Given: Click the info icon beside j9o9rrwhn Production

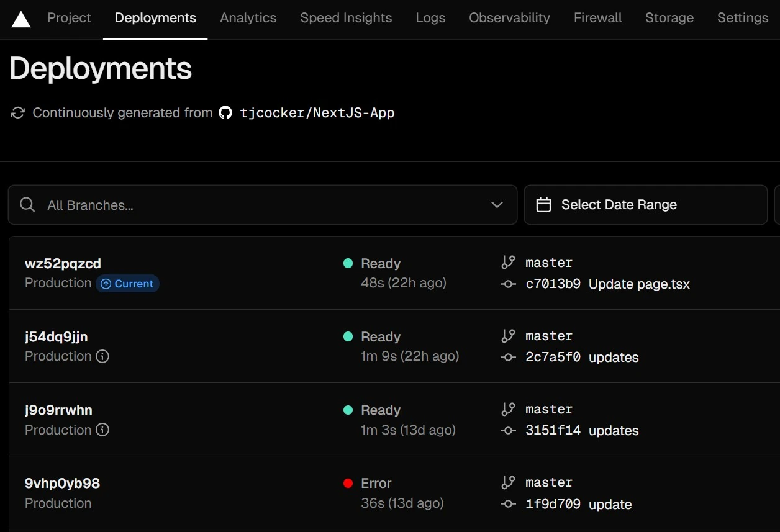Looking at the screenshot, I should [103, 430].
